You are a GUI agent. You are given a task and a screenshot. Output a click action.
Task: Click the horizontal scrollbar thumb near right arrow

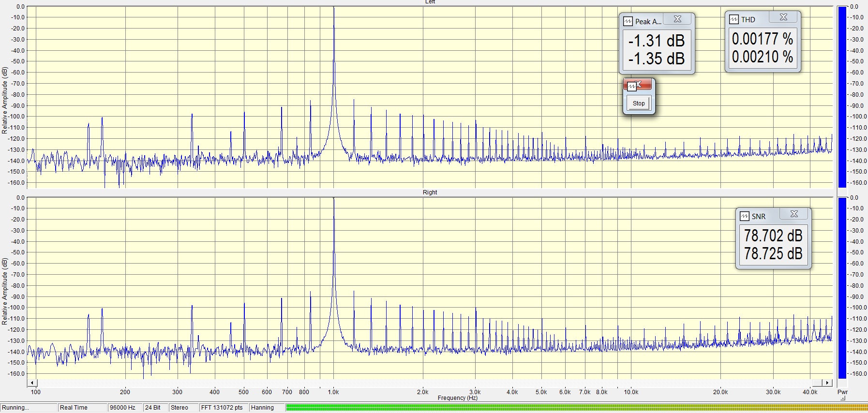coord(817,383)
